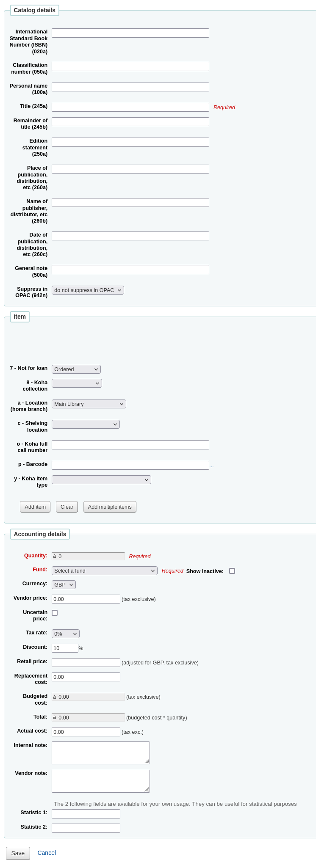Expand the Koha item type dropdown
Screen dimensions: 316x868
101,480
